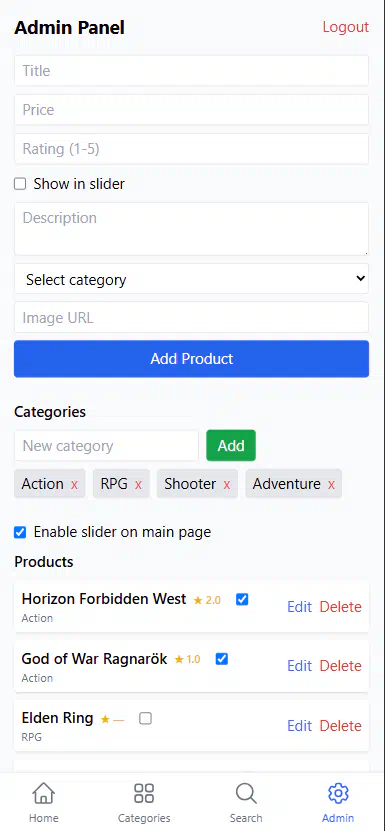Click the Add Product button
385x831 pixels.
pos(191,359)
